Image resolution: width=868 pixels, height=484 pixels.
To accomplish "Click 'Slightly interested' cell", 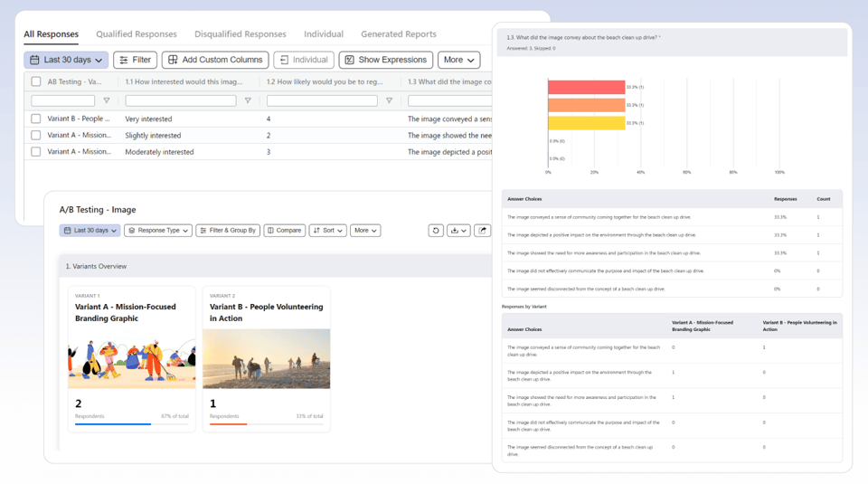I will tap(153, 136).
